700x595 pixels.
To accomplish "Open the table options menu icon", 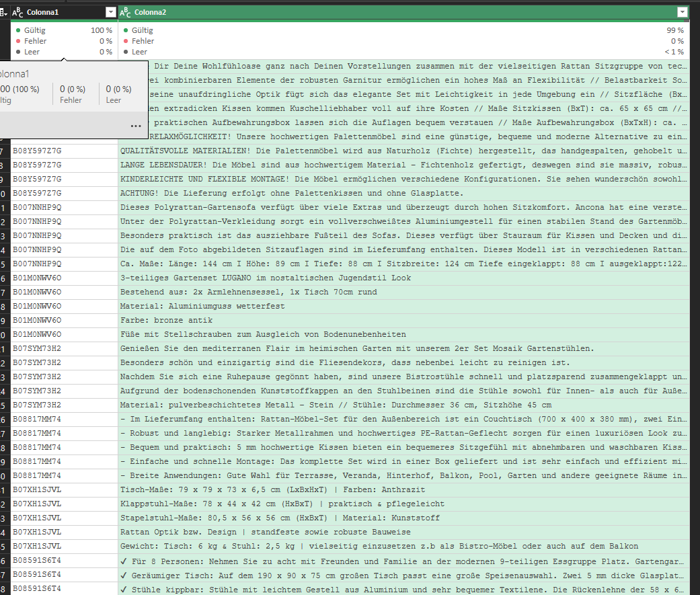I will point(3,13).
